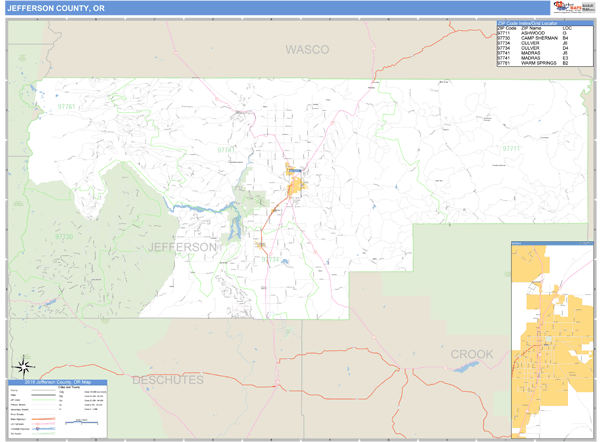Click the publisher logo beside the title bar
600x442 pixels.
[x=574, y=8]
